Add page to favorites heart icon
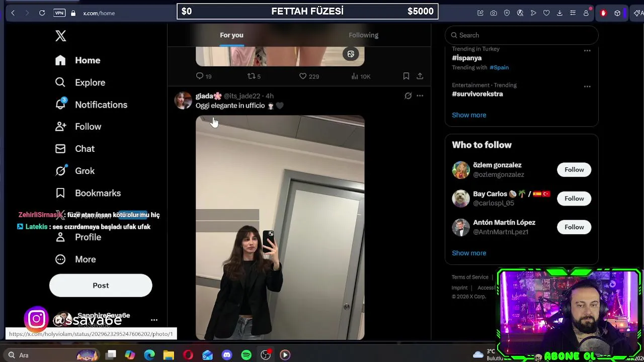 (546, 13)
